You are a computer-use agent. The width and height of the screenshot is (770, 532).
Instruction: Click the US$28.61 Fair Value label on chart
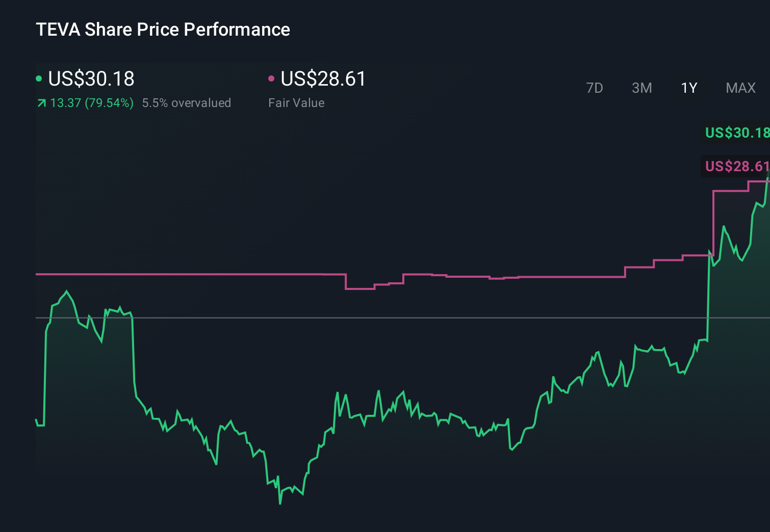(x=736, y=166)
